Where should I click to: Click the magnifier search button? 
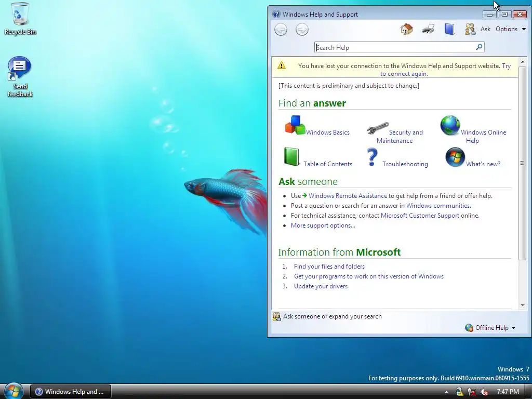479,47
